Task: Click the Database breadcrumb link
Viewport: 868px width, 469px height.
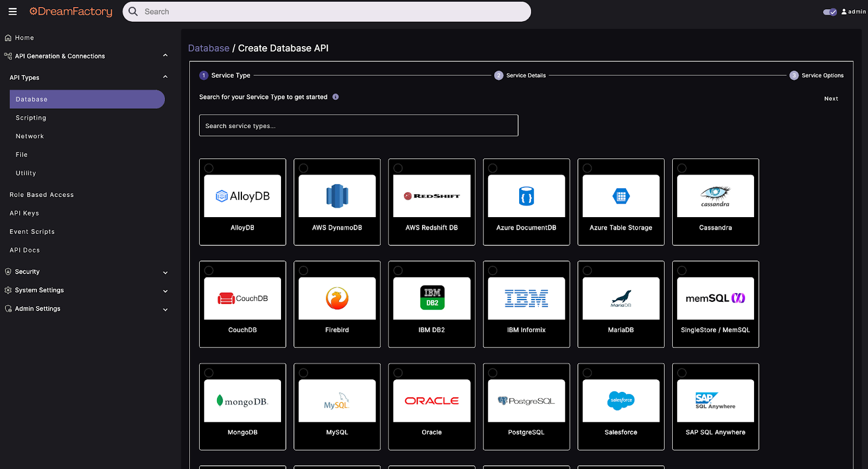Action: click(x=209, y=48)
